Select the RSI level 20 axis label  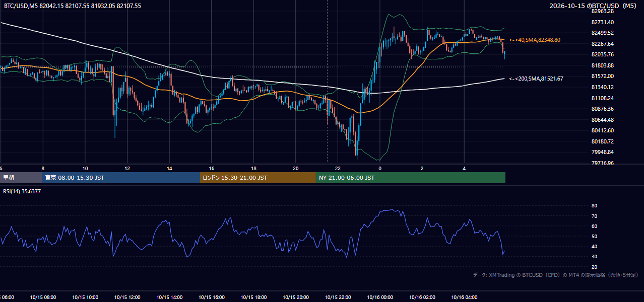coord(594,267)
